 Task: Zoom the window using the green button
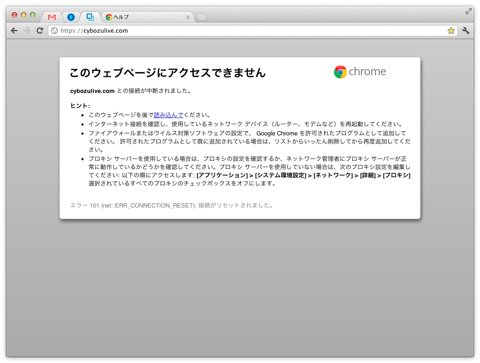click(x=33, y=15)
